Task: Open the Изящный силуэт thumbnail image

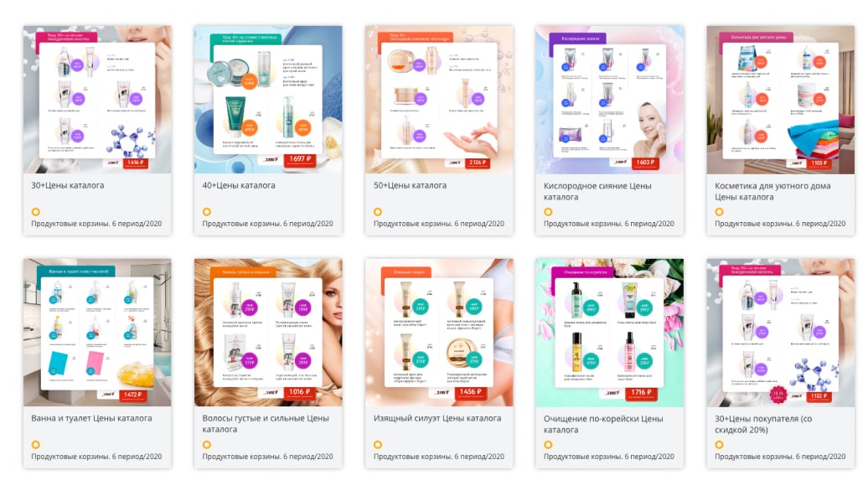Action: tap(439, 333)
